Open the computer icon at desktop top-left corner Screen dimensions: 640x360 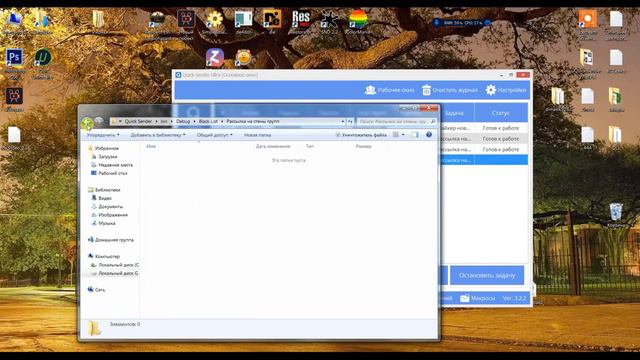(14, 19)
